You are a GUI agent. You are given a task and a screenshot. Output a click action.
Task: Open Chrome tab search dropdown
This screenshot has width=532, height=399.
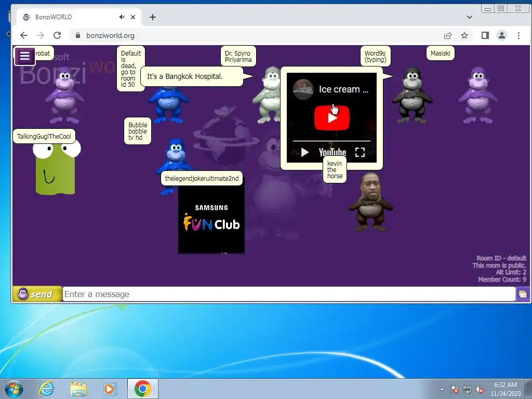(x=470, y=17)
